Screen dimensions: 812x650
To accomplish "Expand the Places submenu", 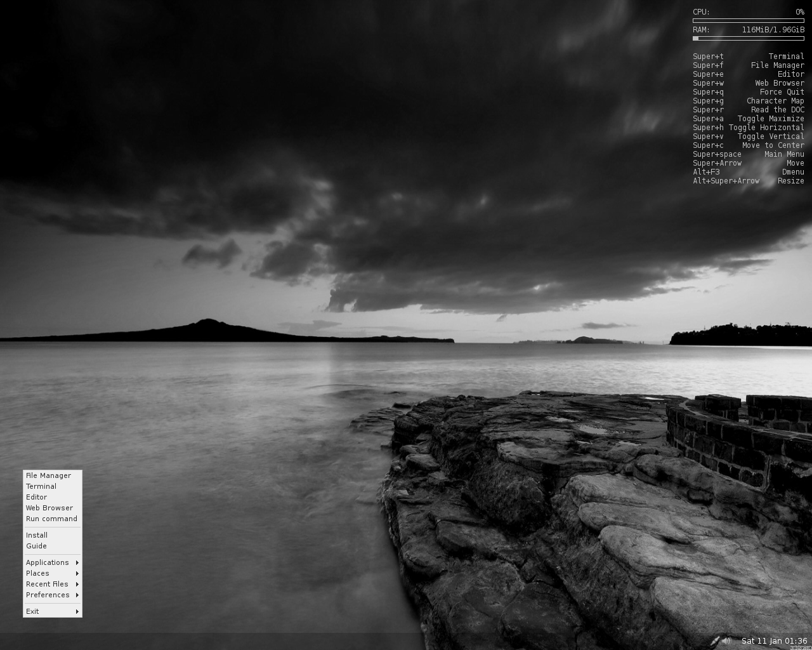I will [x=53, y=573].
